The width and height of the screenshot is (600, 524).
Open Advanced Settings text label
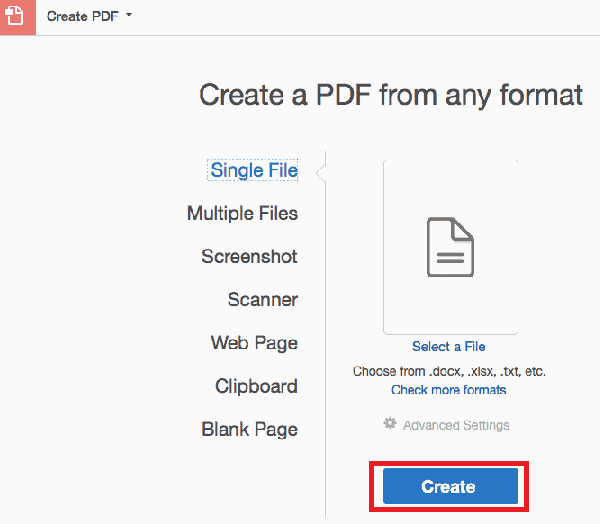(456, 425)
